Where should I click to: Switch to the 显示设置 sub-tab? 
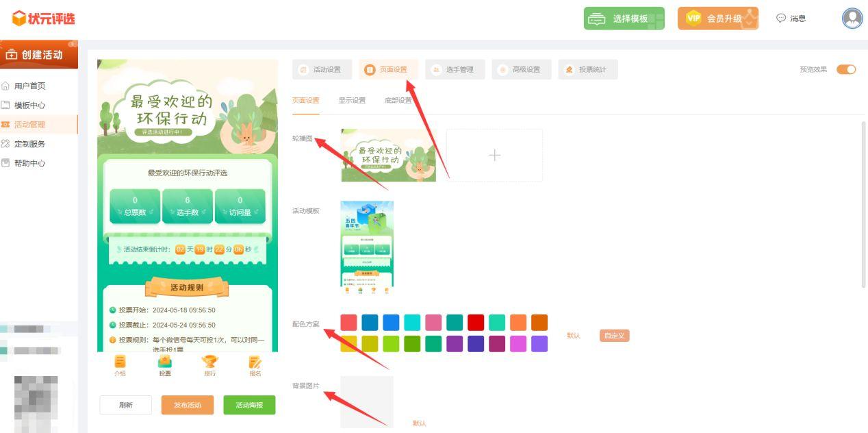pos(350,99)
